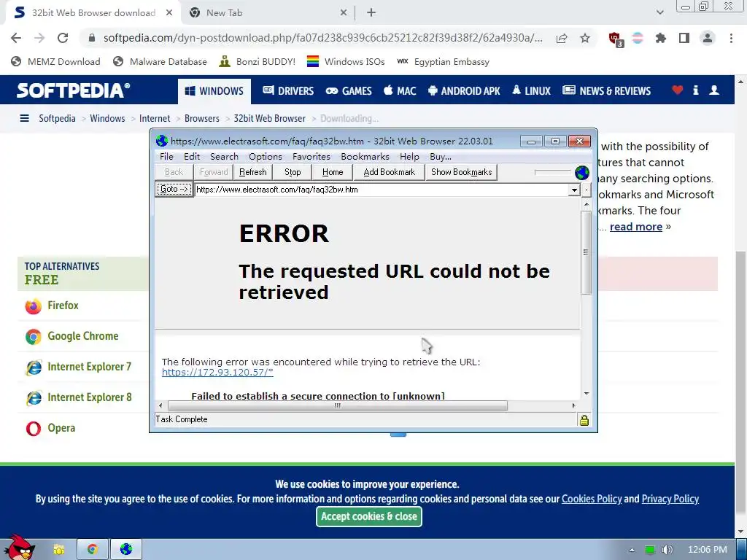The width and height of the screenshot is (747, 560).
Task: Click the red heart icon in Softpedia header
Action: click(x=678, y=90)
